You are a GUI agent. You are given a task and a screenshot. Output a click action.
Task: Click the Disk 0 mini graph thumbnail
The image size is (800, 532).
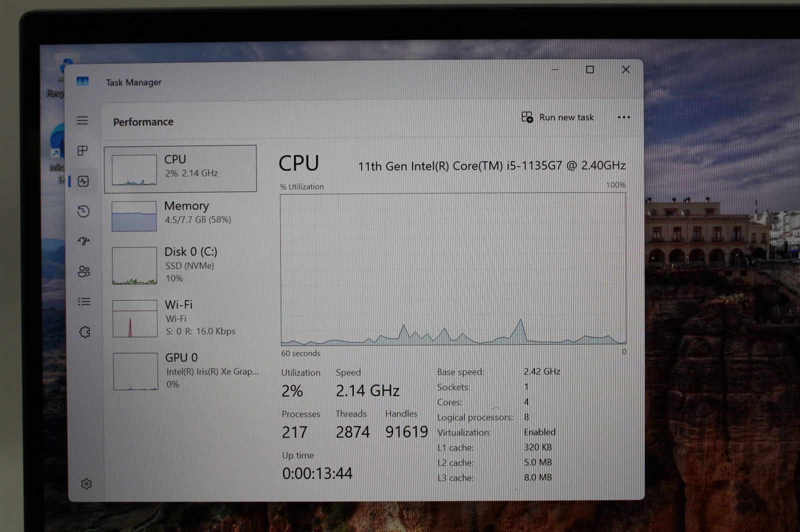tap(135, 266)
